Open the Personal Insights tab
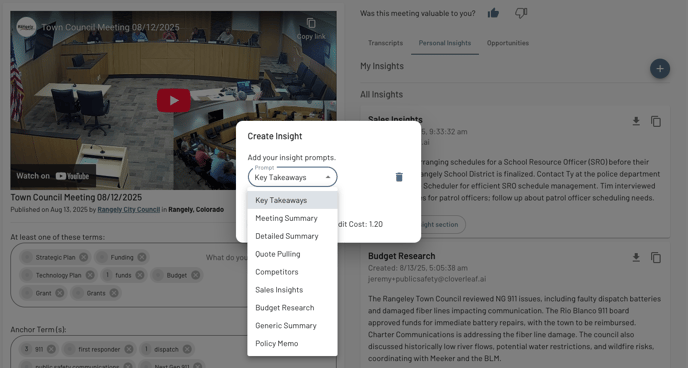This screenshot has height=368, width=688. 444,43
